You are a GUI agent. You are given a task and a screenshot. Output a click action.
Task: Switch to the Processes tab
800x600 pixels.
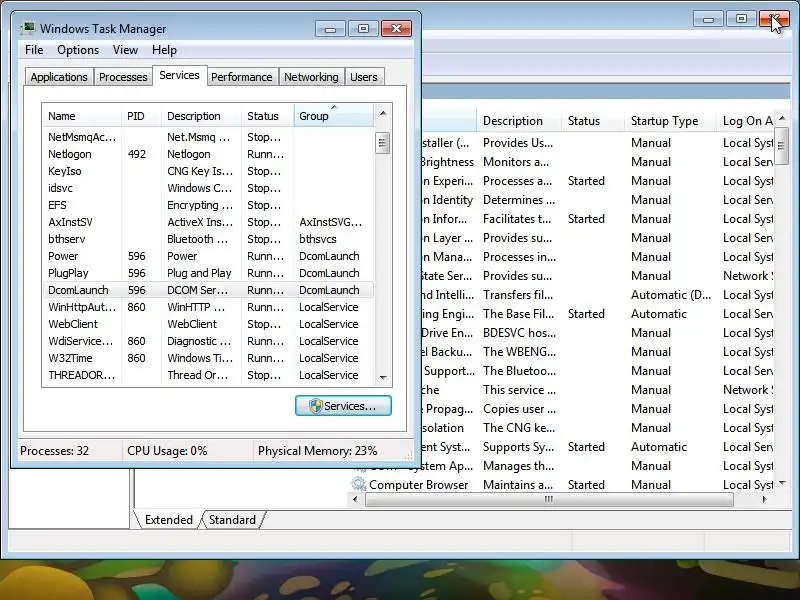coord(123,77)
